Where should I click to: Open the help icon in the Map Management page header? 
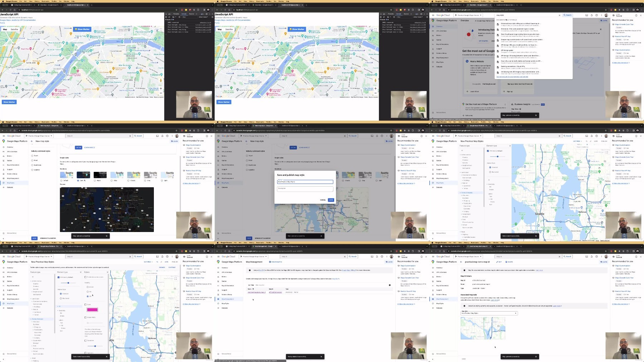point(382,256)
